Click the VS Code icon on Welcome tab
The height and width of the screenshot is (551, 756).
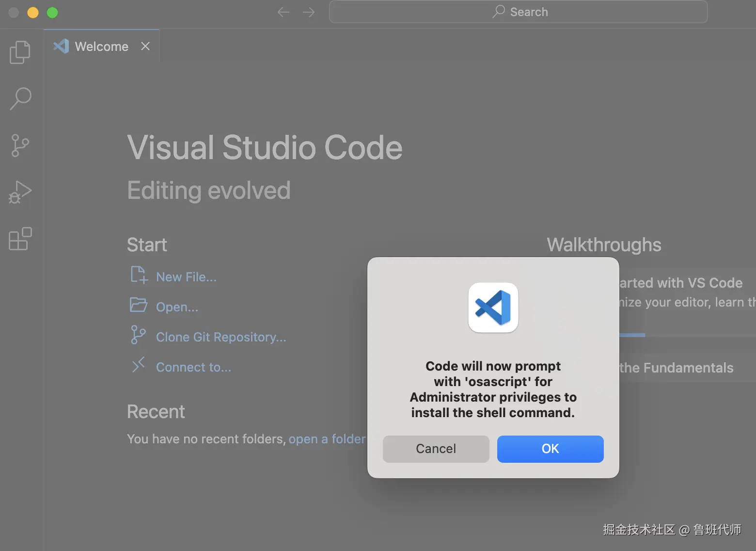pos(61,46)
